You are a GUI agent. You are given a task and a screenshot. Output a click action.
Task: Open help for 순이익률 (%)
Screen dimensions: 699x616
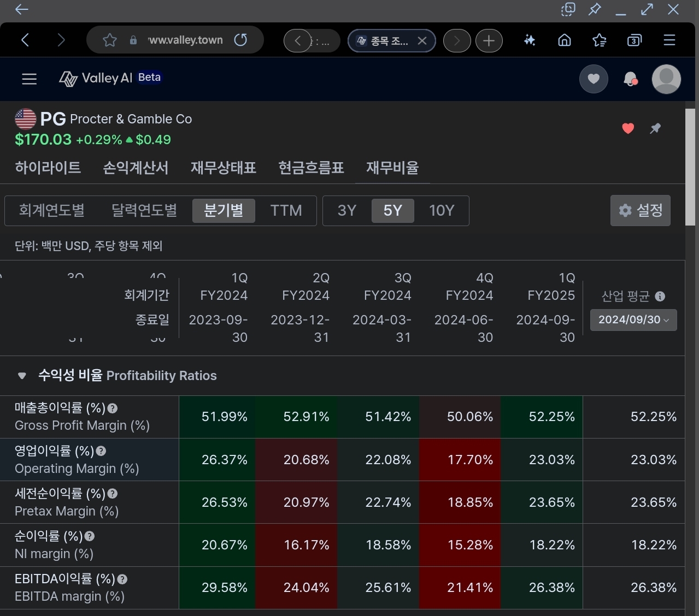coord(90,536)
